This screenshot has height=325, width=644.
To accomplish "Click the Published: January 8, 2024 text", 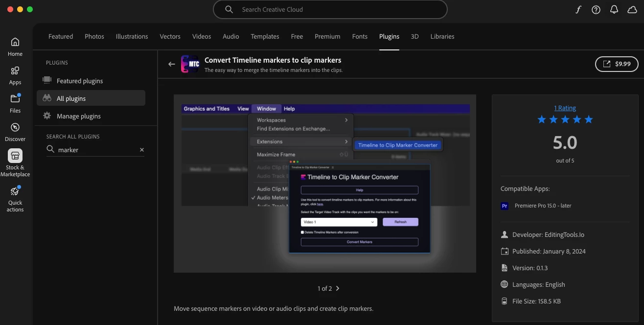I will [x=549, y=252].
